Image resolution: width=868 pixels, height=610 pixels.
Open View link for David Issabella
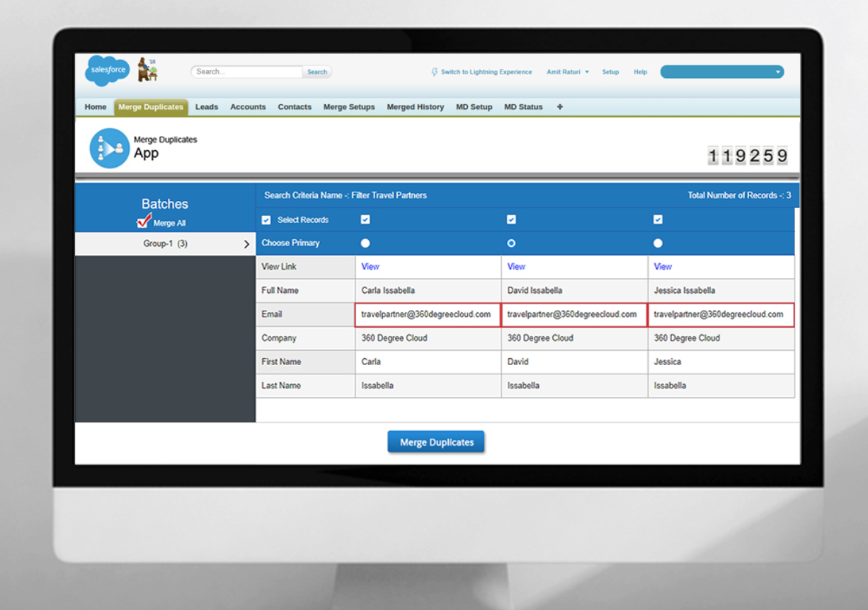coord(516,267)
